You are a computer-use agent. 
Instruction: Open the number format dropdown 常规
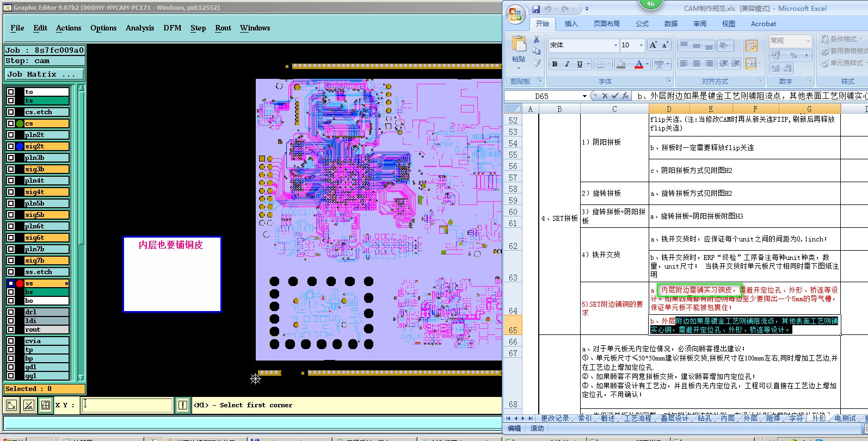pos(808,41)
